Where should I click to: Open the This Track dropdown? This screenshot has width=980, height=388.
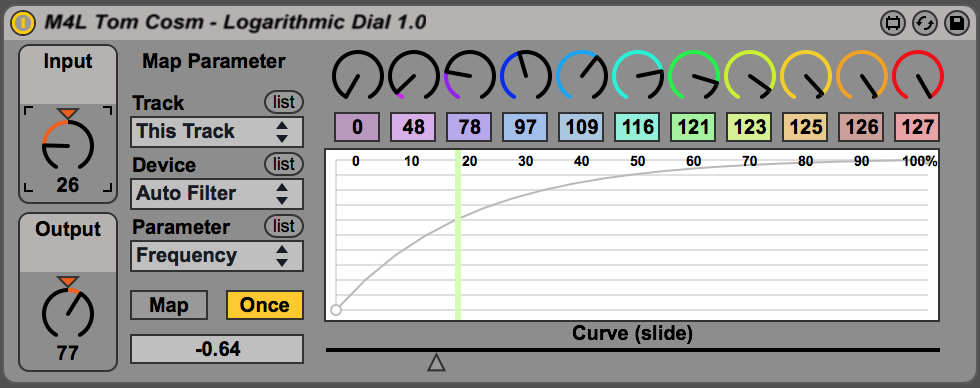[x=217, y=132]
